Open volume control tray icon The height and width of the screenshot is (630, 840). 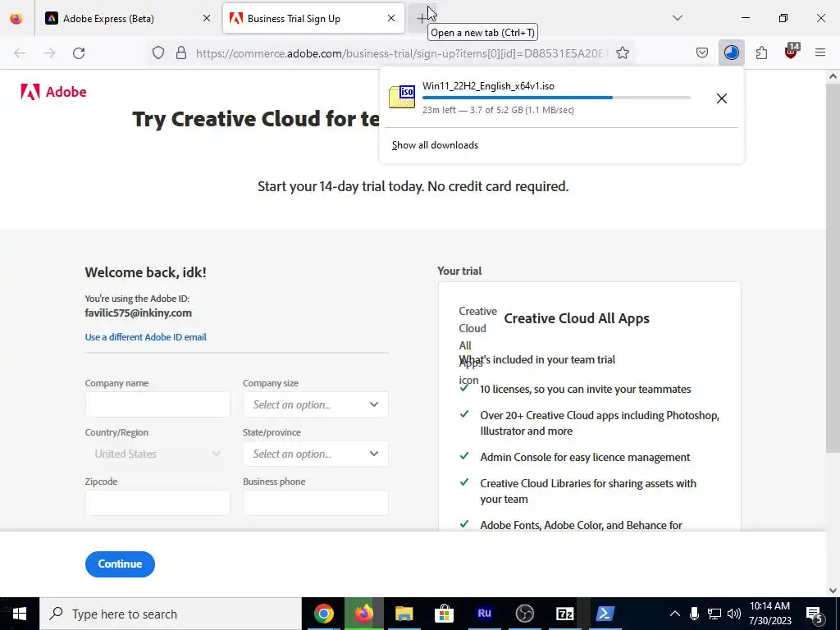pyautogui.click(x=734, y=614)
